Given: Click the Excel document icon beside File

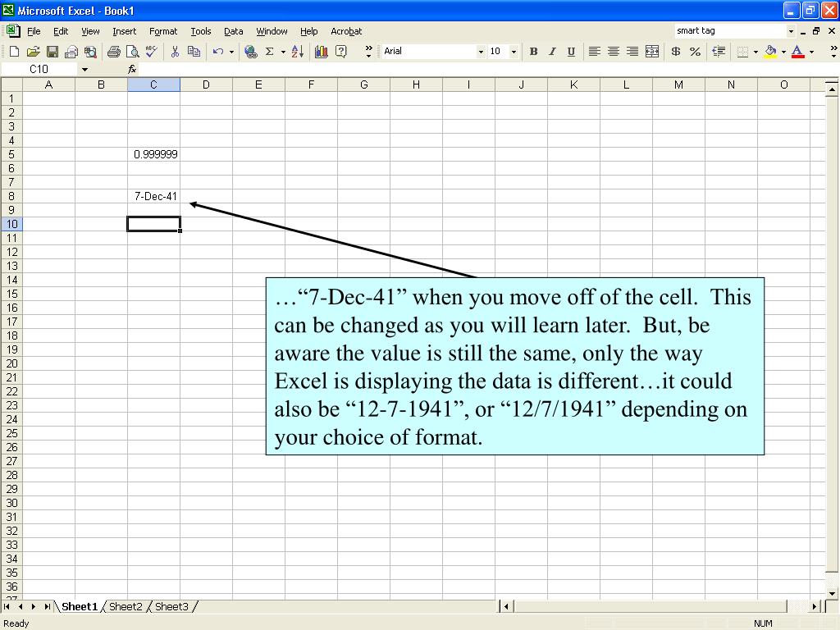Looking at the screenshot, I should (13, 31).
